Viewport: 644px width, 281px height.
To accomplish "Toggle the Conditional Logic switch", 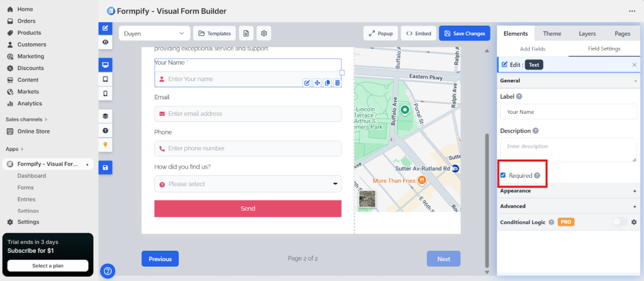I will (619, 222).
